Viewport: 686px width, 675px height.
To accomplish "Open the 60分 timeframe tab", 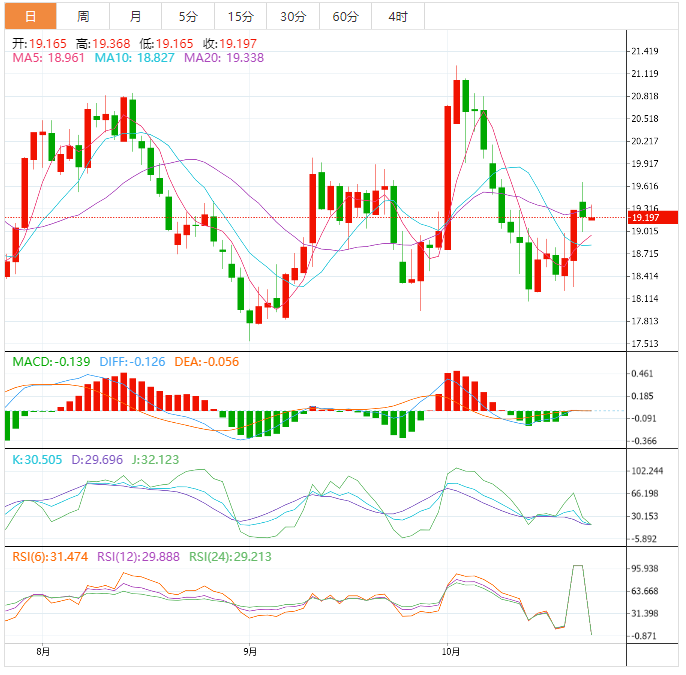I will [346, 16].
